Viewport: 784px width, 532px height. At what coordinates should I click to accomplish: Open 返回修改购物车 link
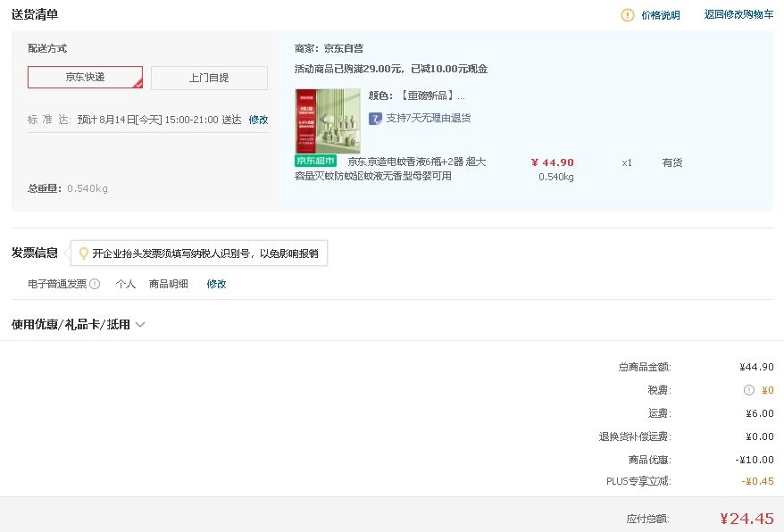(x=738, y=14)
